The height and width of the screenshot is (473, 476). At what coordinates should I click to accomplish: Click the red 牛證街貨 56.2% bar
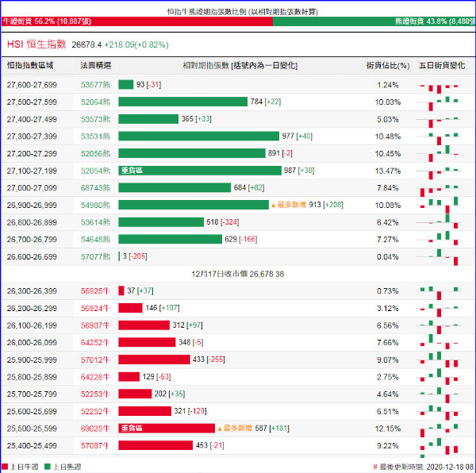tap(137, 21)
